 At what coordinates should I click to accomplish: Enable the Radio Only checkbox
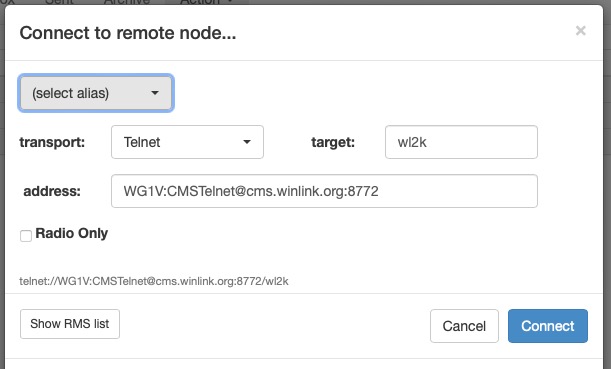tap(26, 236)
